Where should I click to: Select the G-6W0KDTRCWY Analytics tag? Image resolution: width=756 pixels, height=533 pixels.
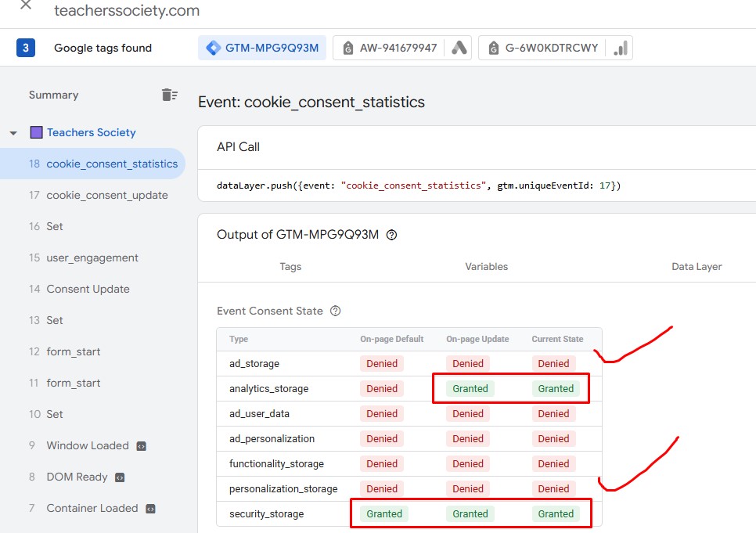(554, 48)
